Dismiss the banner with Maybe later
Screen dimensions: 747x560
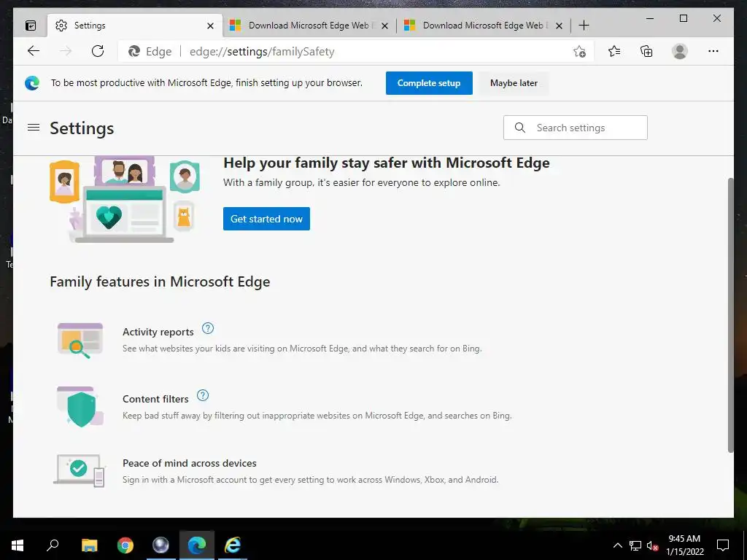point(514,83)
